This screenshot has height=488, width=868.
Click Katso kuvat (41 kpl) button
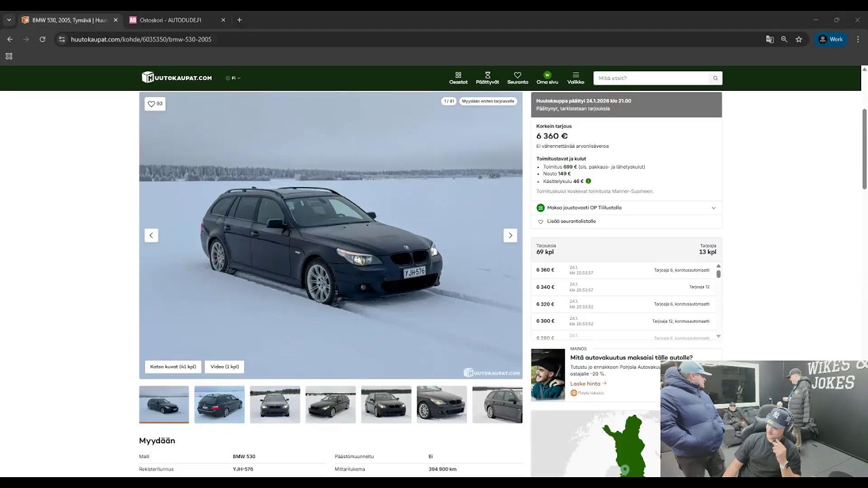pyautogui.click(x=173, y=367)
